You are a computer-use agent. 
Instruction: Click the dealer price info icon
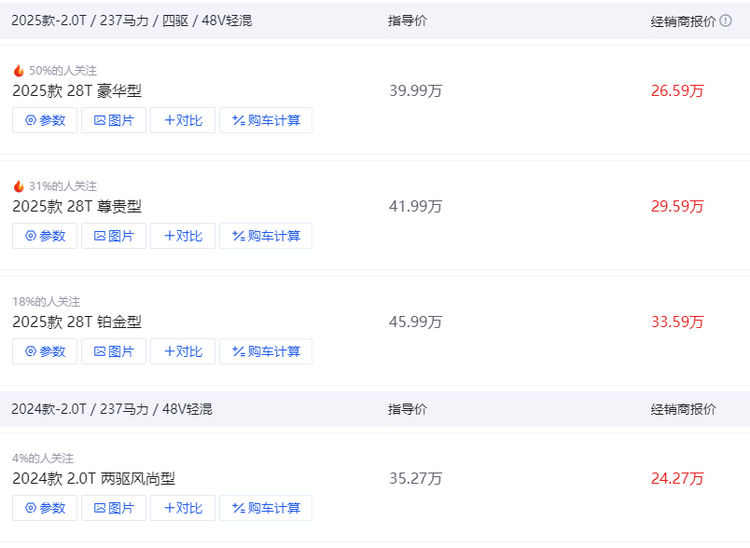pyautogui.click(x=726, y=20)
